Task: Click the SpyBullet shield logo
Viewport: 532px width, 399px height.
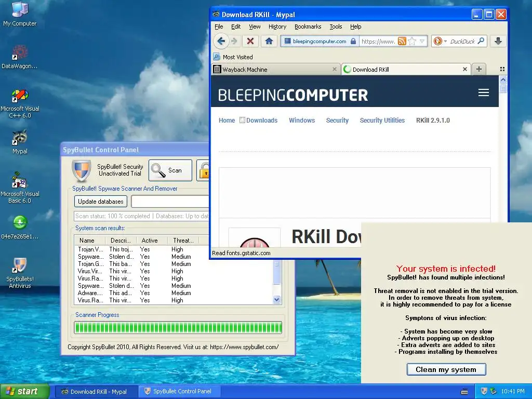Action: (x=82, y=170)
